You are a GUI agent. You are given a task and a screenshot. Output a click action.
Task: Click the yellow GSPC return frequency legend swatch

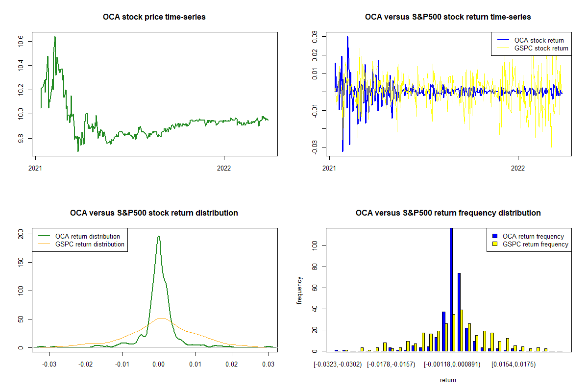[x=494, y=244]
